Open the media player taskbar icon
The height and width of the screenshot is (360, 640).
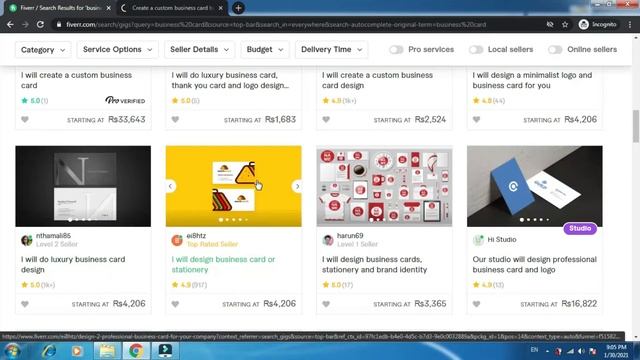[x=77, y=351]
